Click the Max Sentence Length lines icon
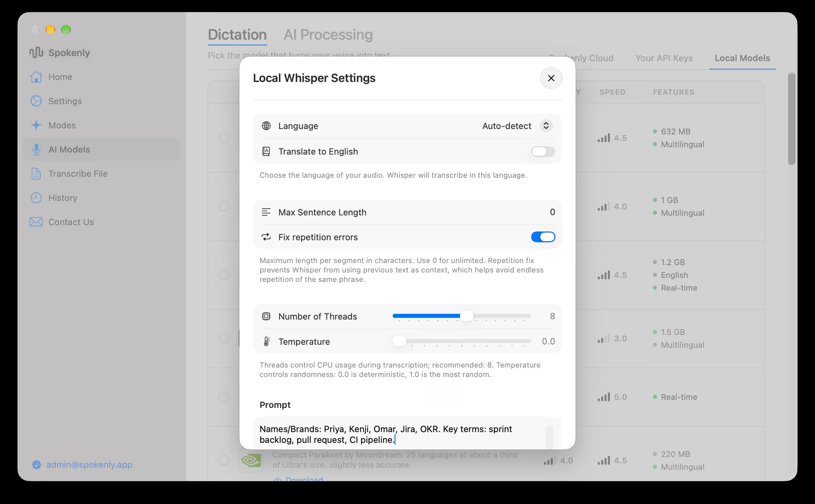 tap(266, 212)
